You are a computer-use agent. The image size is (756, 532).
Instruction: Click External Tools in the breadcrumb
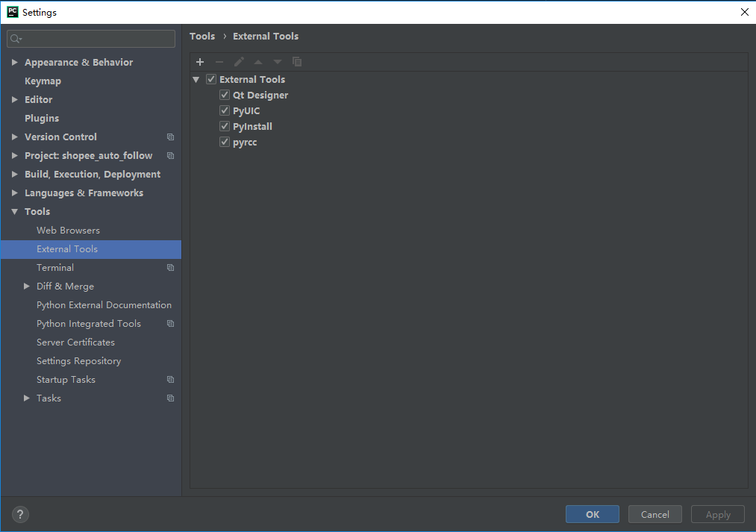(x=266, y=36)
